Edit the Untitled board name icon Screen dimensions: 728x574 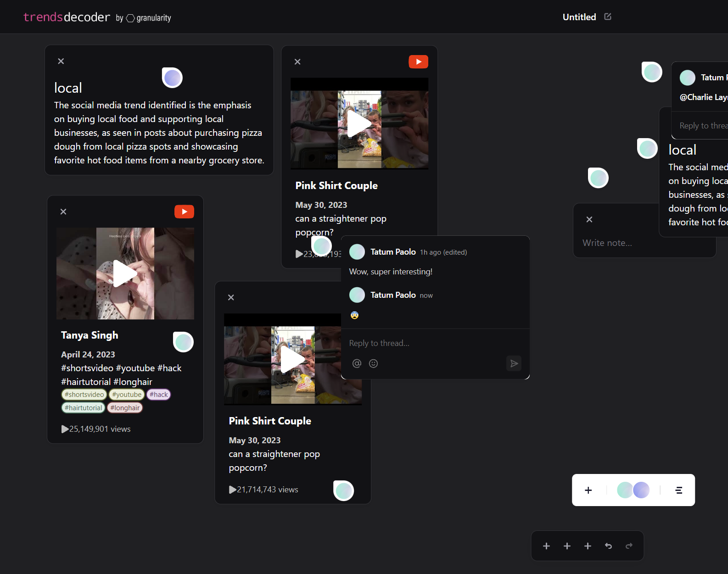pyautogui.click(x=608, y=17)
